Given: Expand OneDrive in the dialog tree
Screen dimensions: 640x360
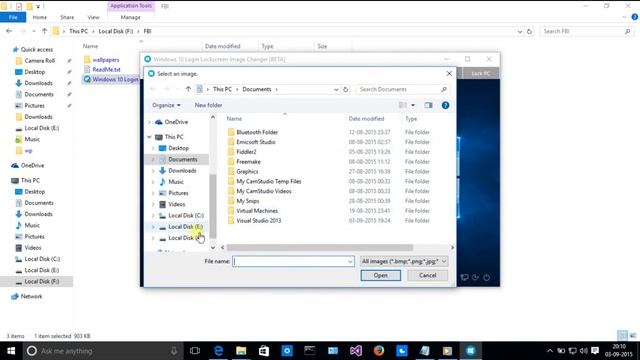Looking at the screenshot, I should click(149, 122).
